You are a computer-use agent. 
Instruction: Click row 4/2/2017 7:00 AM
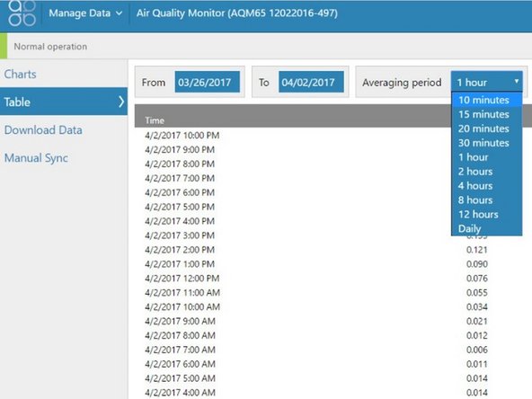[180, 350]
